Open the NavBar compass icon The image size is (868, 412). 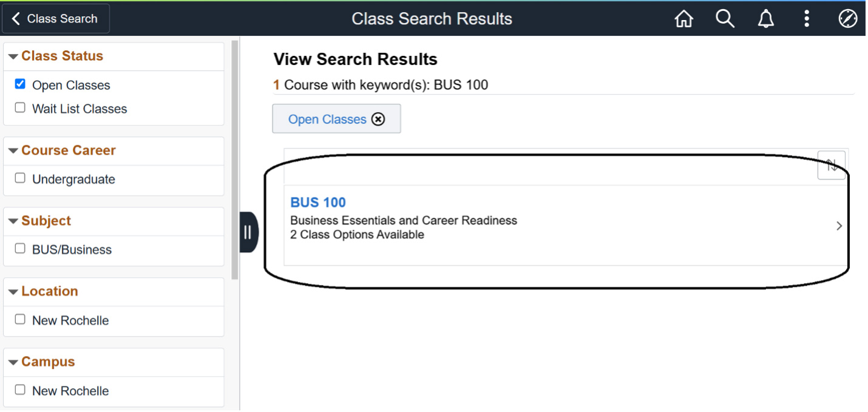pyautogui.click(x=847, y=19)
